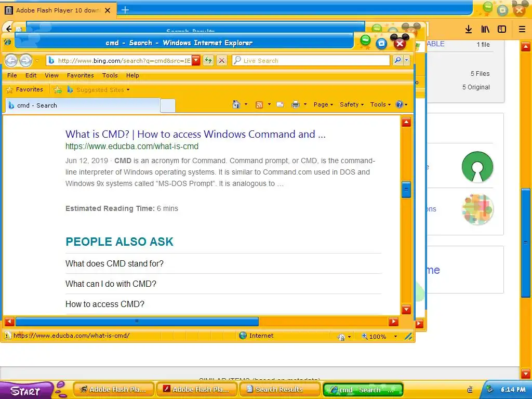
Task: Switch to Search Results taskbar button
Action: point(280,390)
